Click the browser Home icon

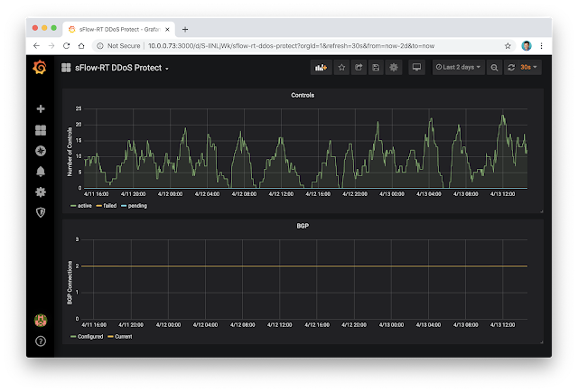click(x=81, y=46)
